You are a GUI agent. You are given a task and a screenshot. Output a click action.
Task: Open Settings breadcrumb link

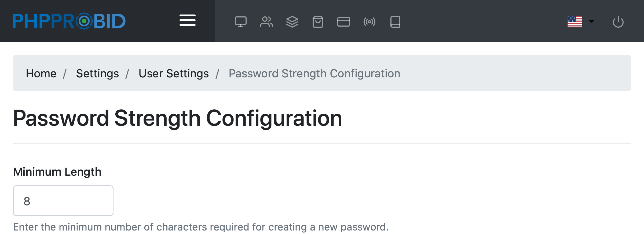[x=97, y=73]
